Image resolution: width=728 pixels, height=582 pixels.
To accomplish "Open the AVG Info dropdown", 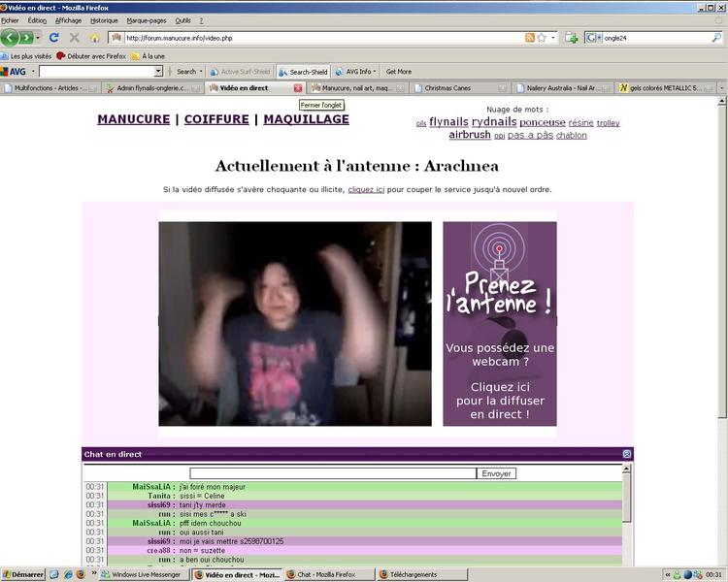I will coord(357,71).
